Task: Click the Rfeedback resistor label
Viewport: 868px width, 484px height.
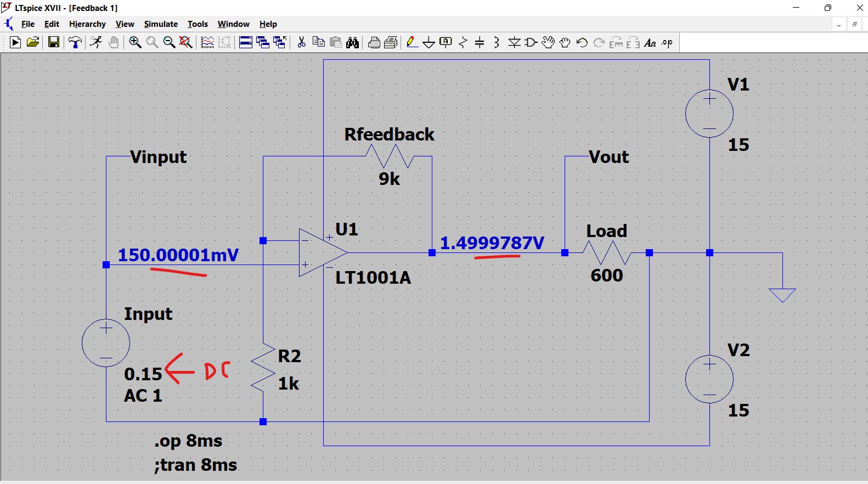Action: [x=389, y=134]
